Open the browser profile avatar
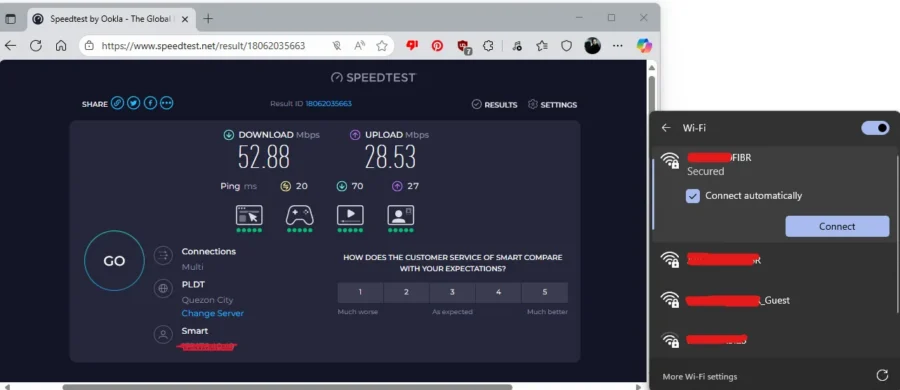This screenshot has height=390, width=900. coord(592,46)
